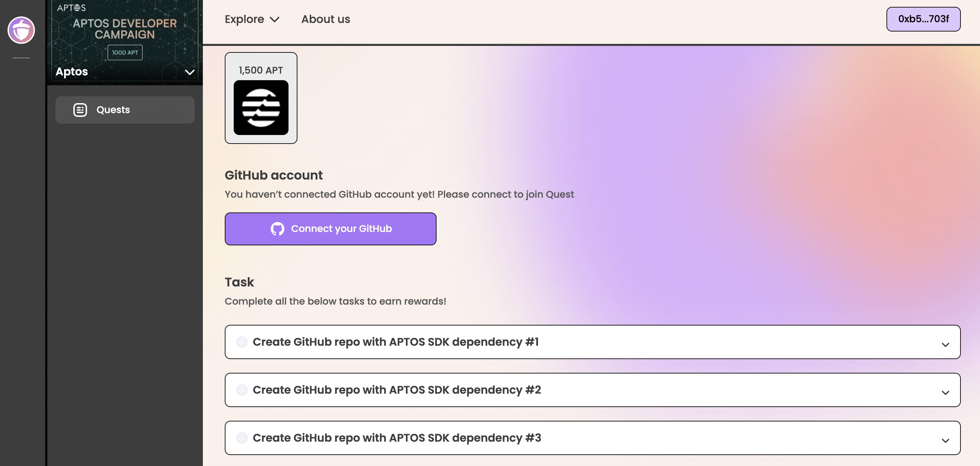Click the wallet address 0xb5...703f button
This screenshot has height=466, width=980.
pyautogui.click(x=923, y=19)
